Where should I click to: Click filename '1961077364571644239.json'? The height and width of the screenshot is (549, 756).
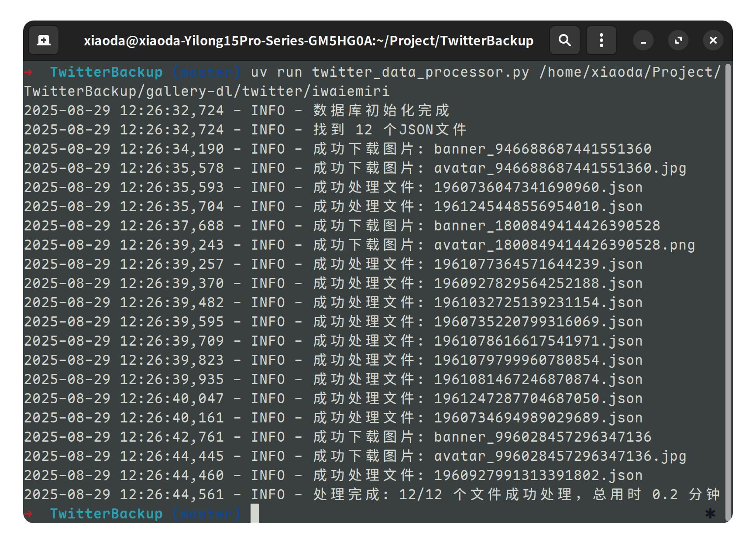coord(538,264)
